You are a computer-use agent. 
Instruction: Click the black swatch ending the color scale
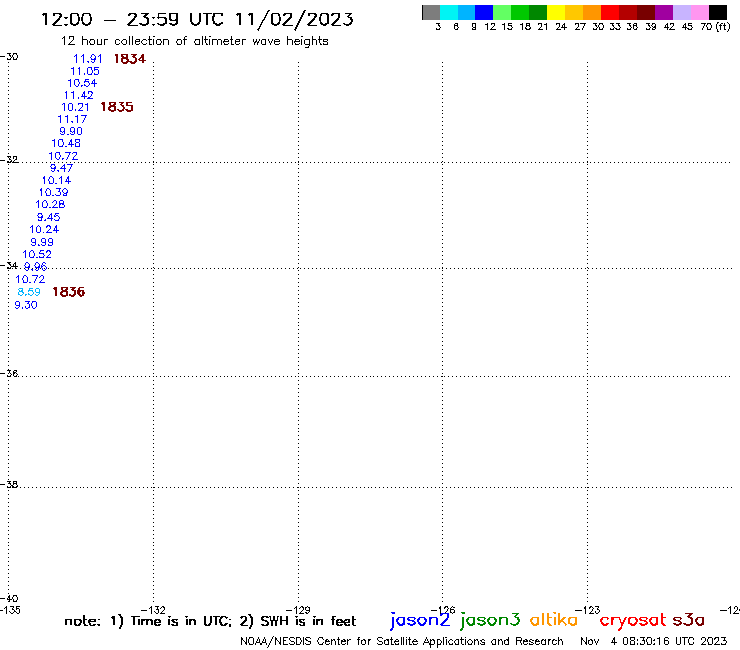click(718, 12)
